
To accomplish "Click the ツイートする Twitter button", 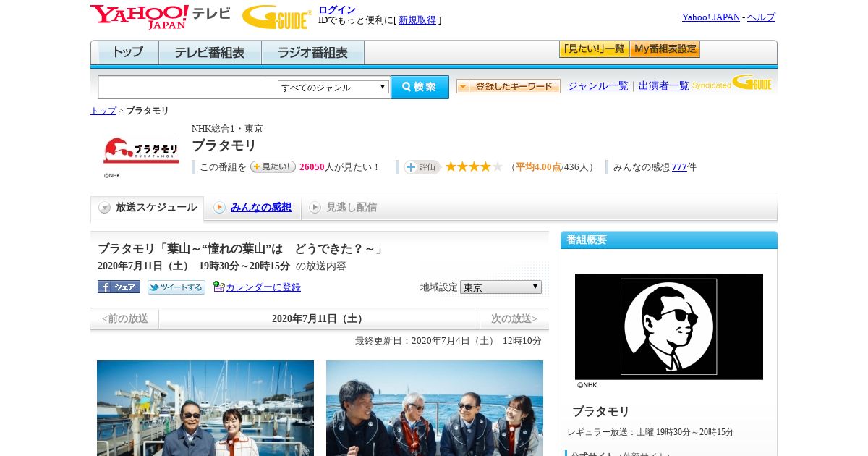I will coord(176,287).
